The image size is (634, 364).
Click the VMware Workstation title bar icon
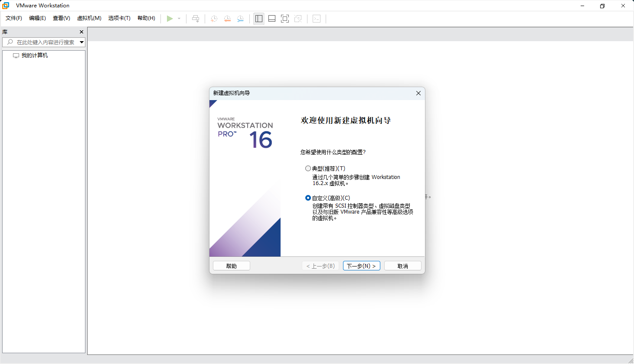6,6
